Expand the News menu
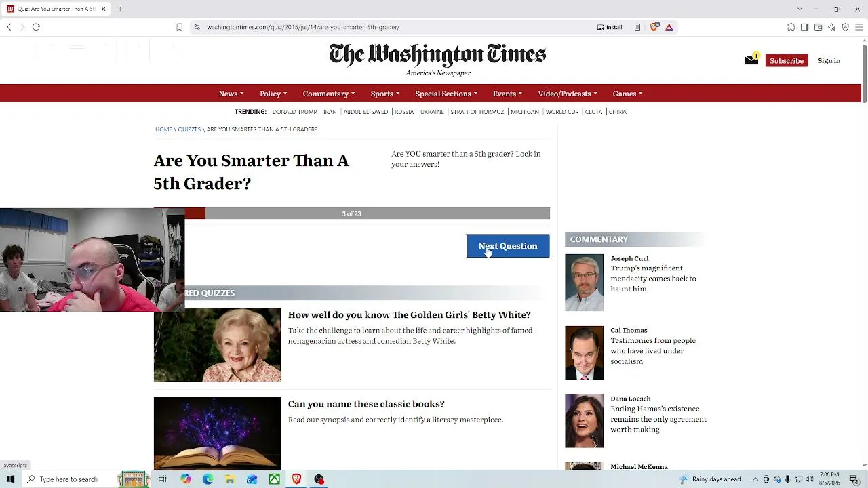The height and width of the screenshot is (488, 868). coord(231,94)
